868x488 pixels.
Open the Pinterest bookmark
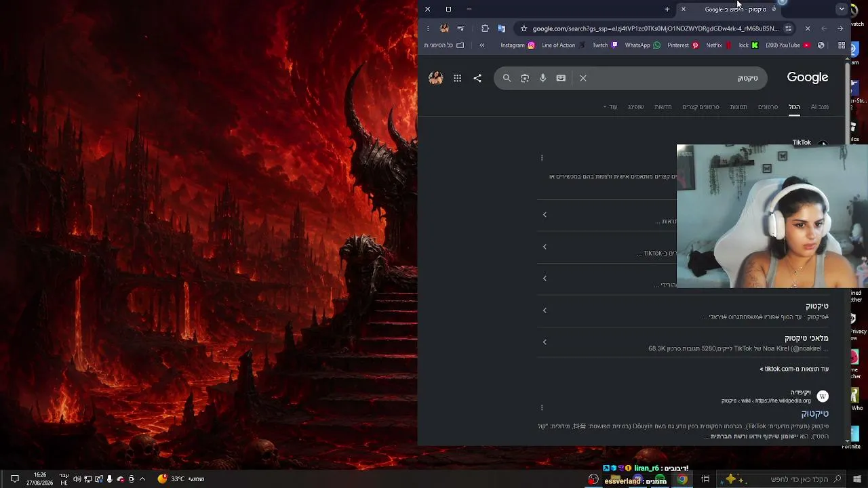click(x=683, y=45)
